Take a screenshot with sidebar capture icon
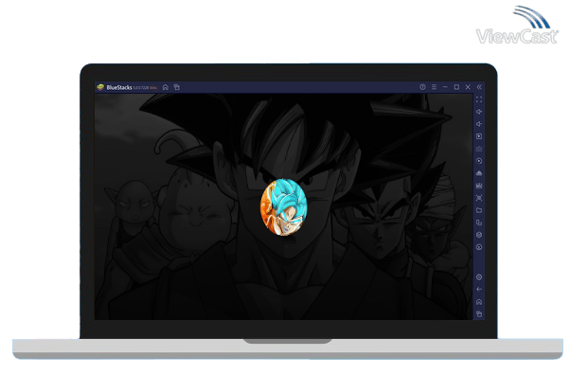570x392 pixels. [479, 198]
